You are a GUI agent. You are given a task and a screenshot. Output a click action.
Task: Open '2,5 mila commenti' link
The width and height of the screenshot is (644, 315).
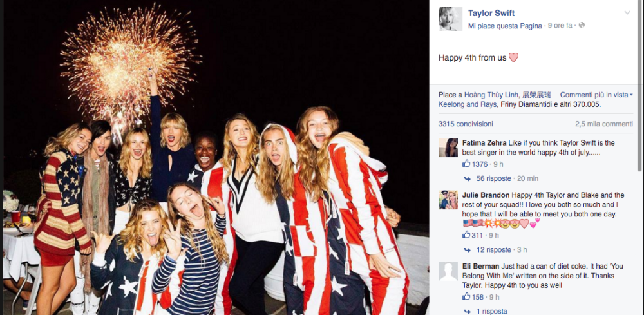pyautogui.click(x=604, y=124)
